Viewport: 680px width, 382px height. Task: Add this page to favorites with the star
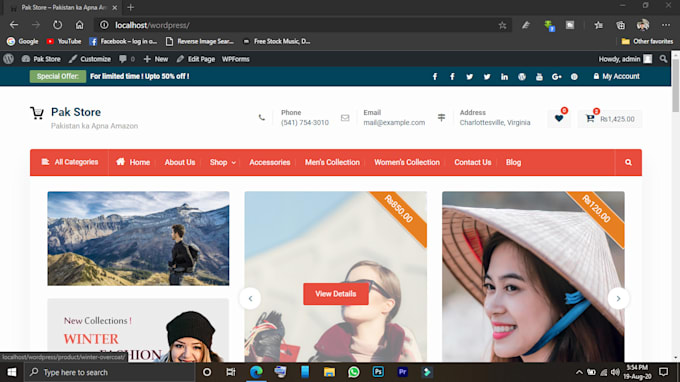click(502, 25)
